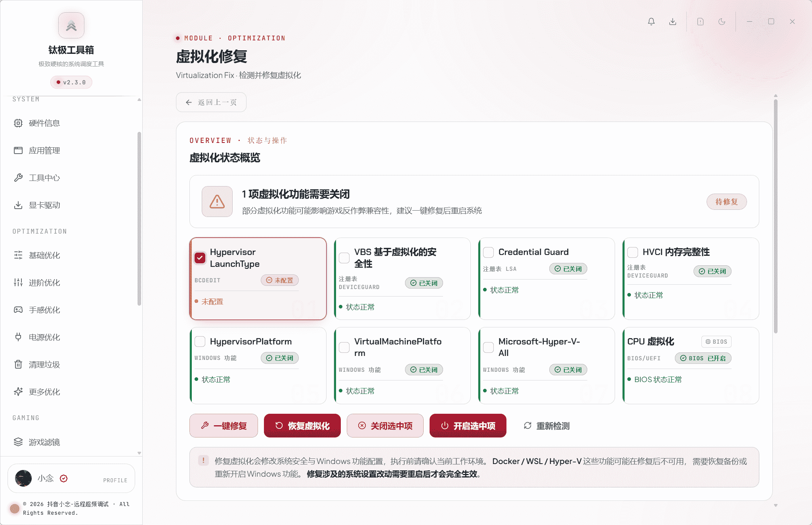Screen dimensions: 812x525
Task: Click verified badge next to 小念
Action: [x=63, y=478]
